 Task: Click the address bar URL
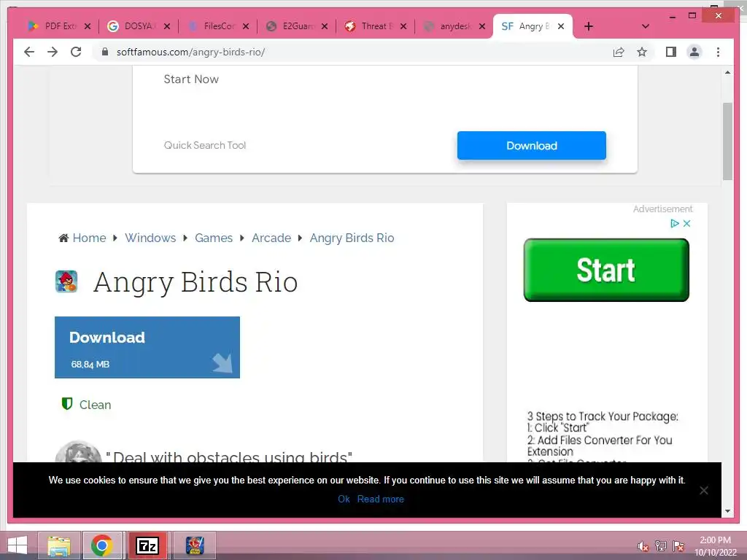(190, 52)
